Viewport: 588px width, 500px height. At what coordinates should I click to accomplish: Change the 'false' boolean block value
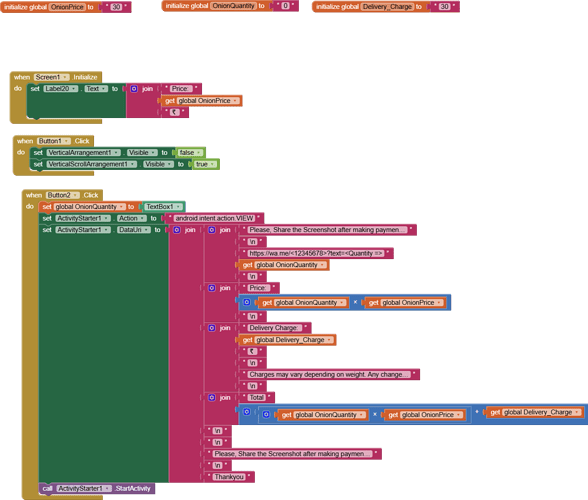tap(190, 153)
